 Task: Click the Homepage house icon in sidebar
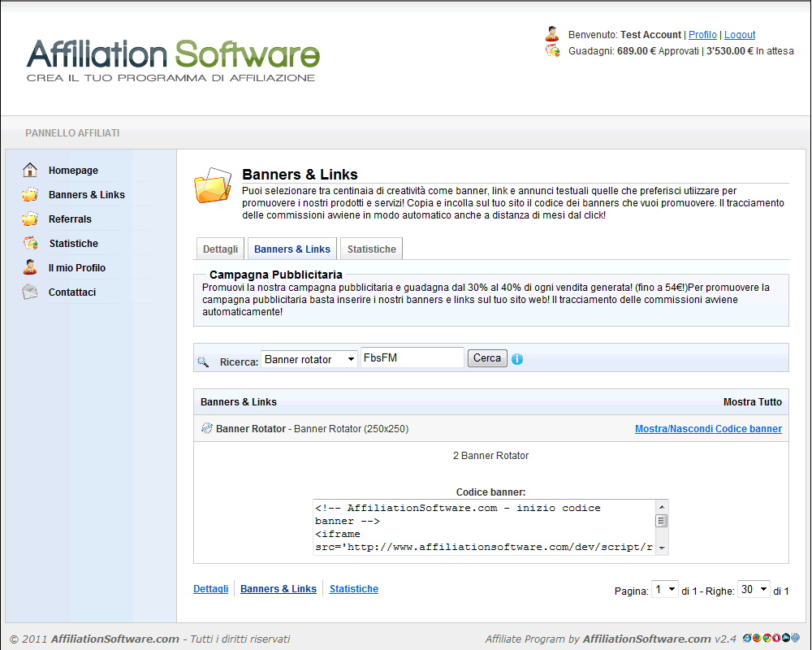(x=30, y=170)
